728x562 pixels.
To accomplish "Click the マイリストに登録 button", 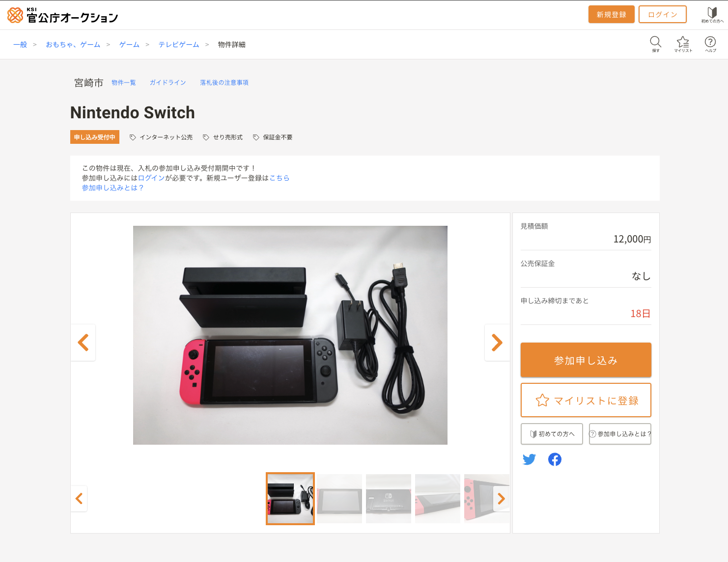I will 586,401.
